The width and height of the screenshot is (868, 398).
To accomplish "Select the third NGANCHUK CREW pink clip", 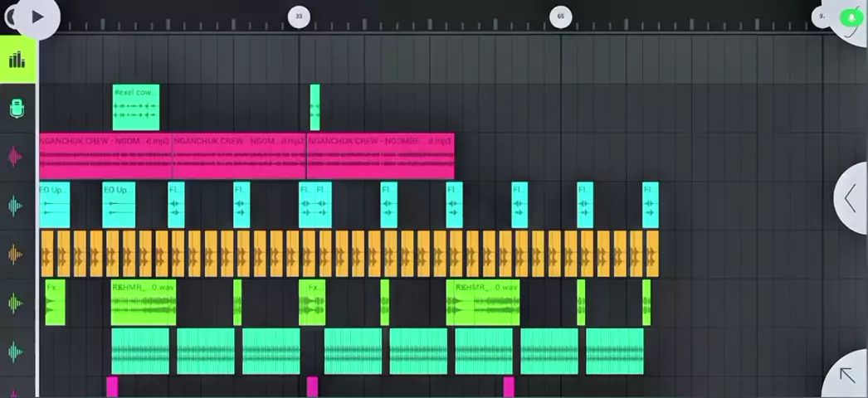I will click(x=380, y=156).
